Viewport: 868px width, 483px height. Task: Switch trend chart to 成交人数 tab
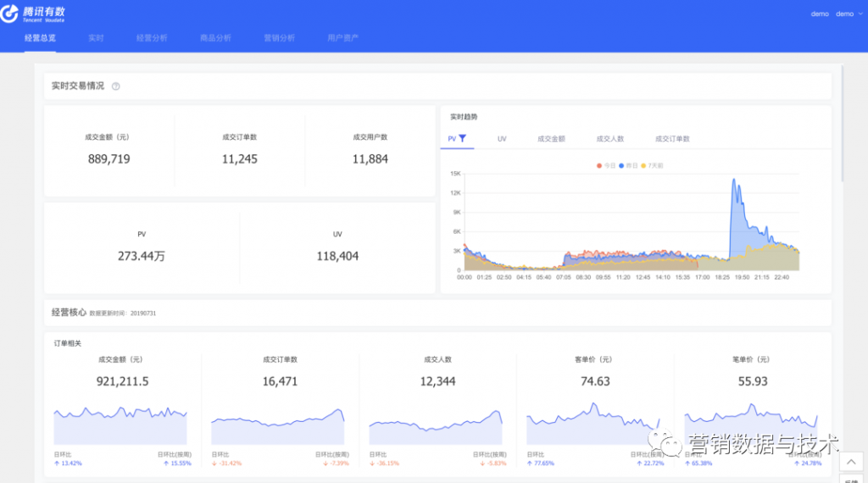609,138
